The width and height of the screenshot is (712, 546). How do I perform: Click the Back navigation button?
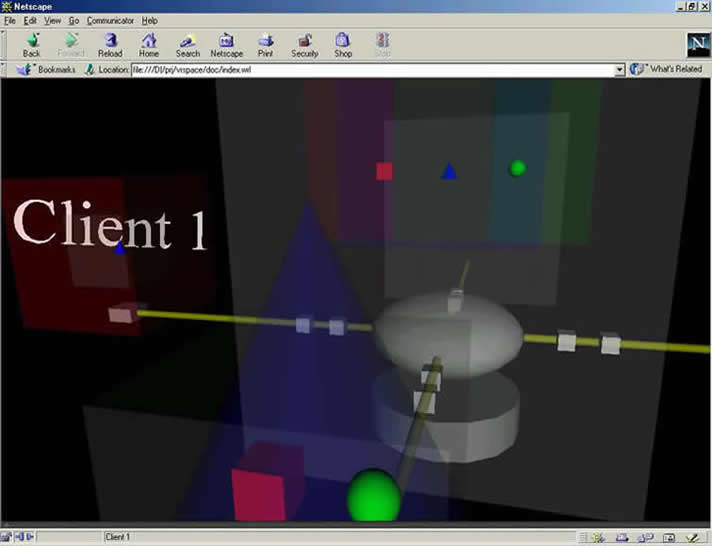point(32,44)
